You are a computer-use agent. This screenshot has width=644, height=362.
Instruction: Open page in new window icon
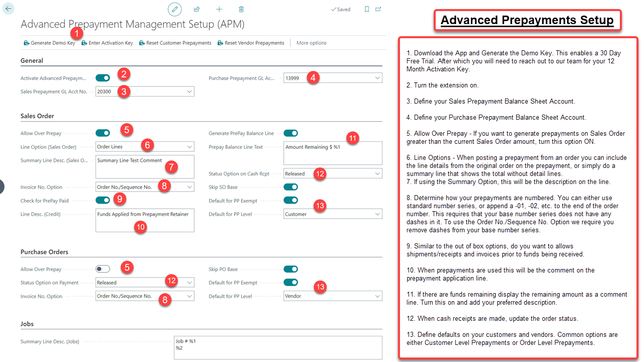[x=378, y=9]
